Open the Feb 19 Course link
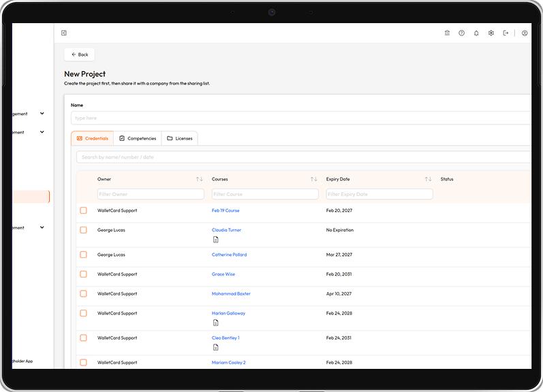Screen dimensions: 543x392 tap(226, 210)
